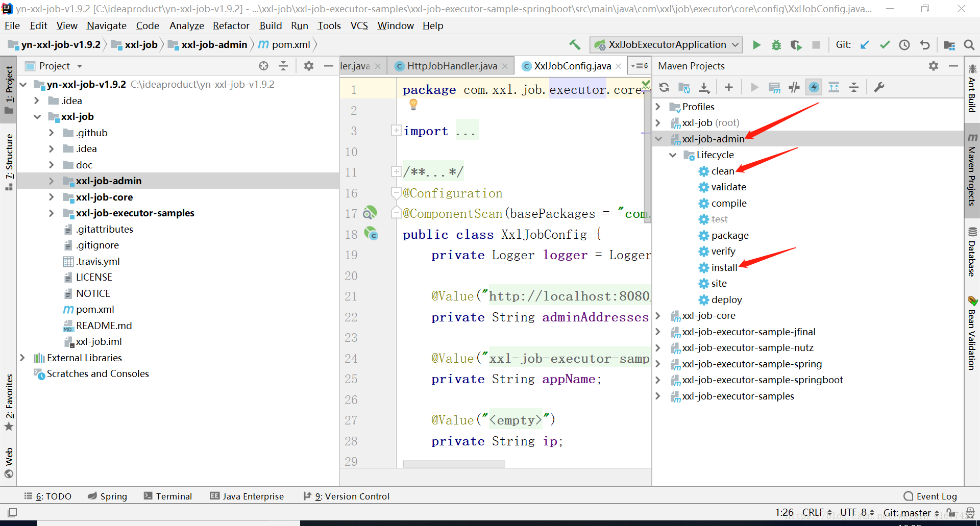
Task: Hide the Project tool window
Action: pyautogui.click(x=329, y=66)
